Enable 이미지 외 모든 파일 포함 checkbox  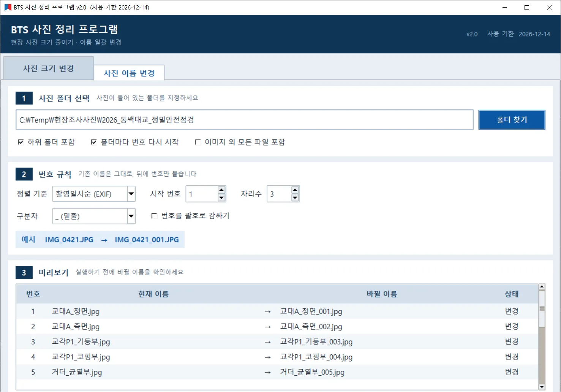pyautogui.click(x=198, y=142)
